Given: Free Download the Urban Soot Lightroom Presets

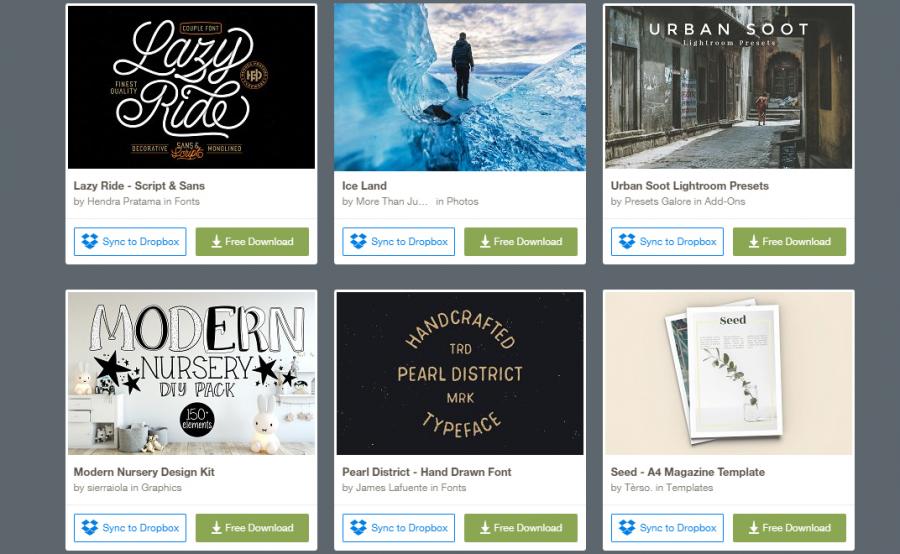Looking at the screenshot, I should [789, 242].
